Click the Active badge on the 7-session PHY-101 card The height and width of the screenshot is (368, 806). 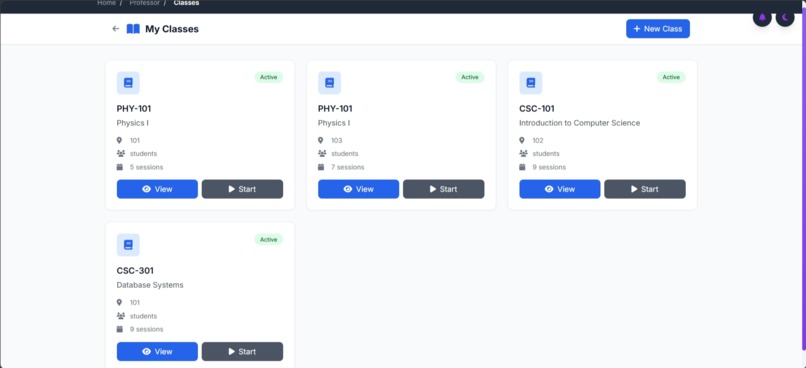470,77
